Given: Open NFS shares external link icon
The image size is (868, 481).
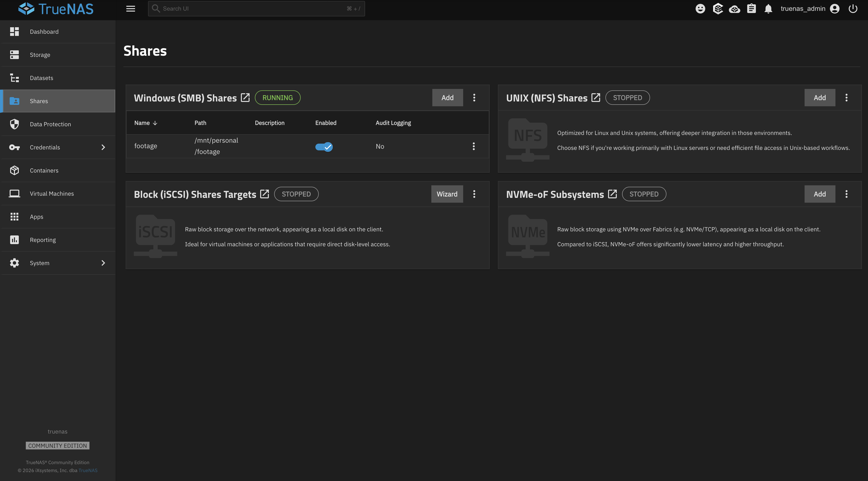Looking at the screenshot, I should [x=596, y=98].
